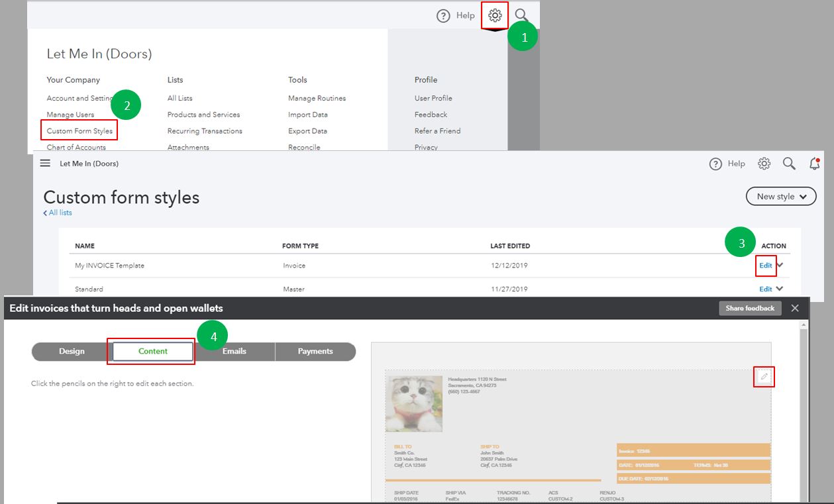Click SHIP TO section in invoice preview
The width and height of the screenshot is (834, 504).
[499, 456]
